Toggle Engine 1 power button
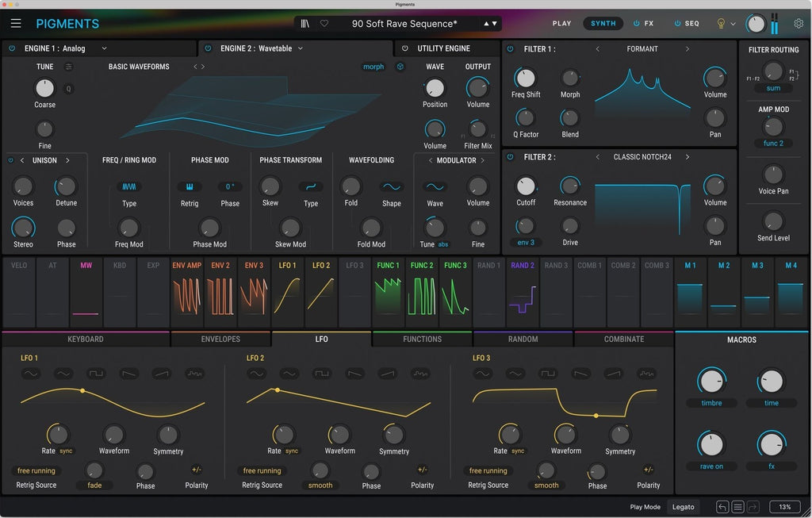Screen dimensions: 812x518 (12, 48)
